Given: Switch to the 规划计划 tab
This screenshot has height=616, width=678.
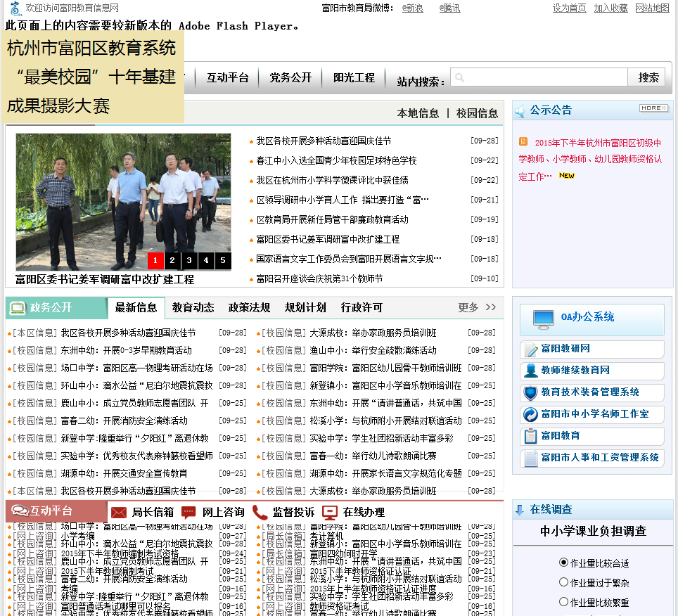Looking at the screenshot, I should (305, 308).
